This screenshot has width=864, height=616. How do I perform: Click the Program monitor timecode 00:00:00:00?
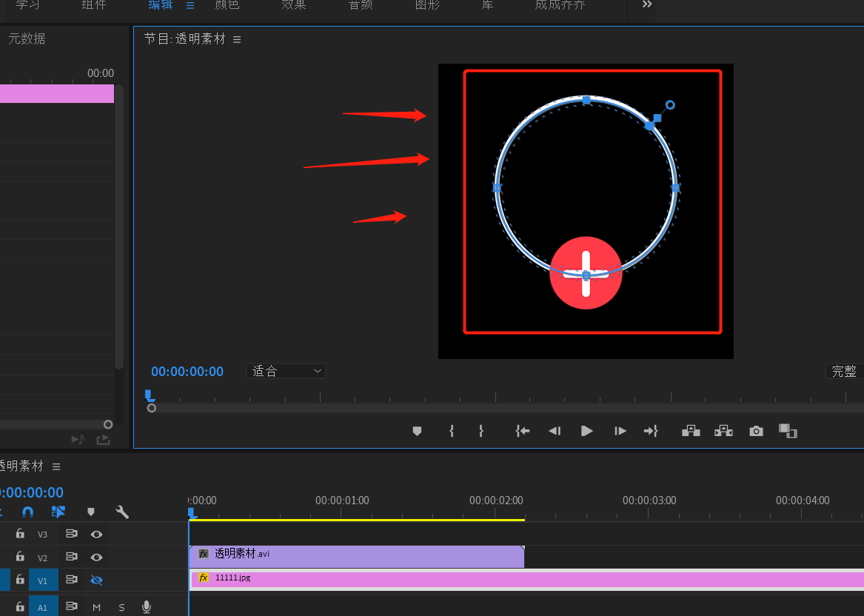pyautogui.click(x=187, y=372)
